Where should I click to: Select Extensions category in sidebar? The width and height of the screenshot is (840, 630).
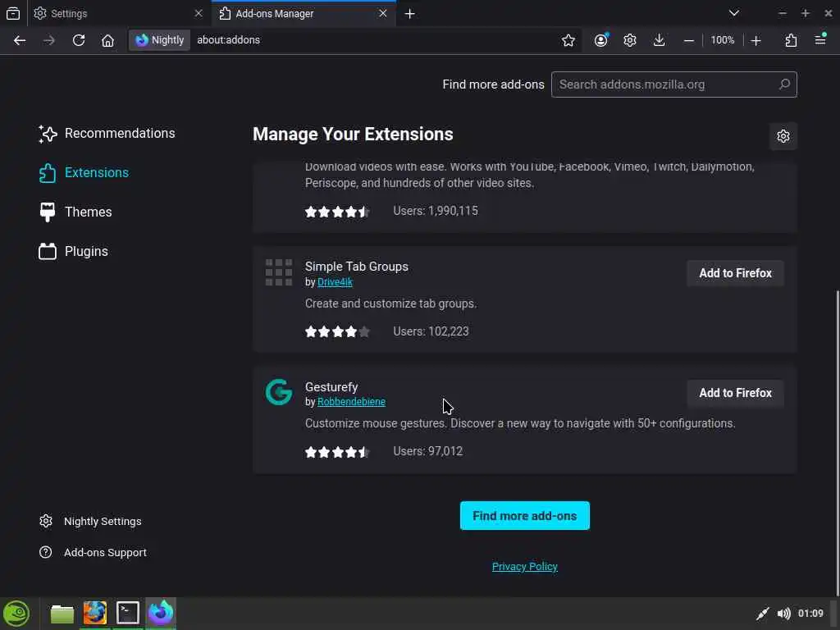[84, 172]
